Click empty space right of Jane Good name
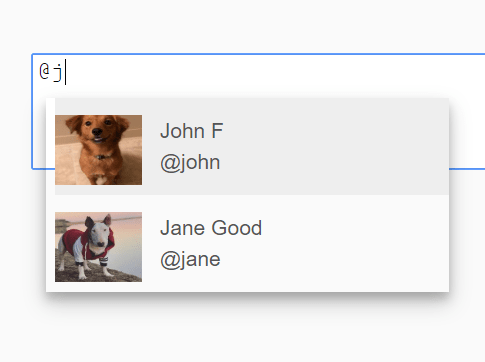 click(353, 228)
